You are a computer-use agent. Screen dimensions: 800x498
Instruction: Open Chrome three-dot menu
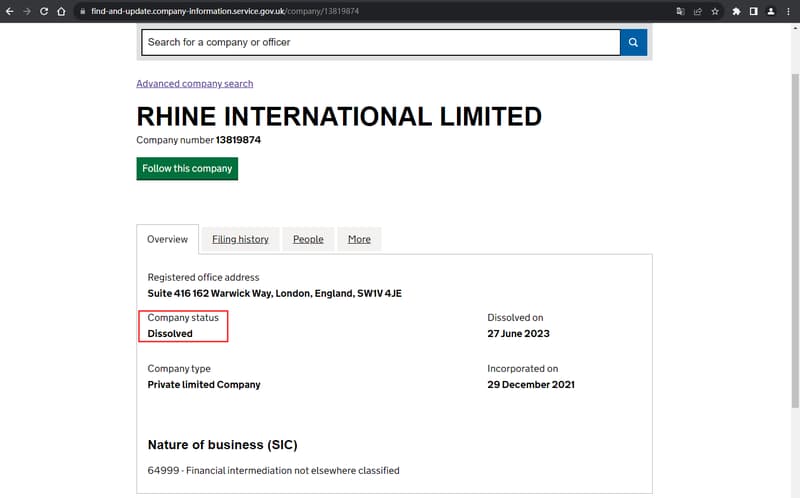(788, 11)
